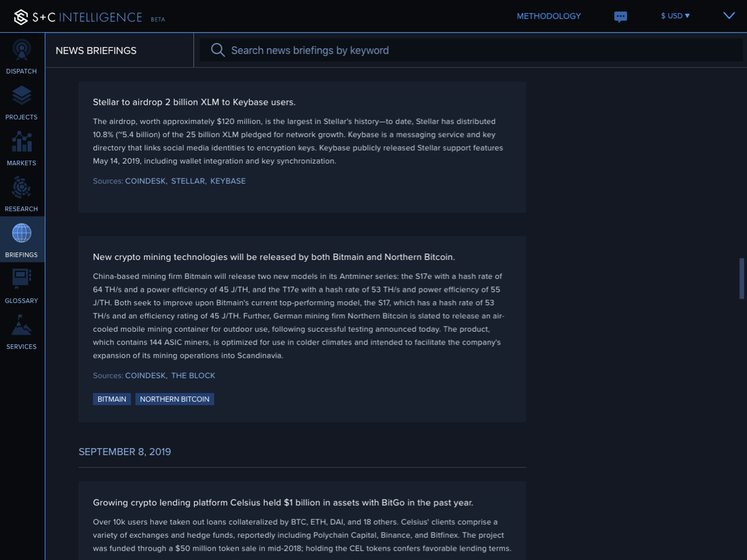Click the BETA label beside the logo
The width and height of the screenshot is (747, 560).
tap(158, 19)
